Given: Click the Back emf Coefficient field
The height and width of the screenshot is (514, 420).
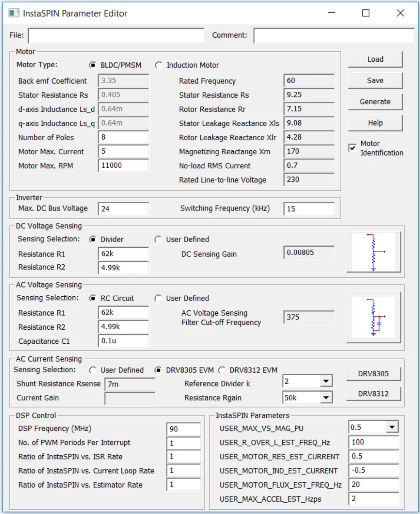Looking at the screenshot, I should click(x=123, y=80).
